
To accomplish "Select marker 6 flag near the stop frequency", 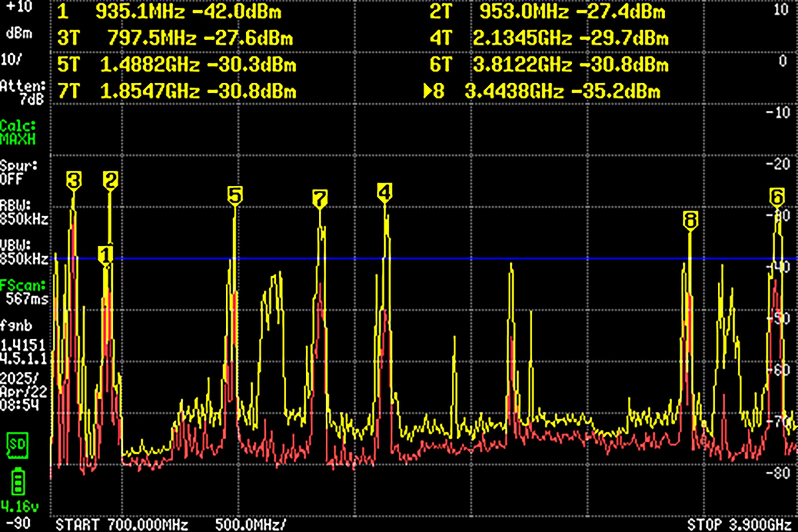I will (777, 196).
